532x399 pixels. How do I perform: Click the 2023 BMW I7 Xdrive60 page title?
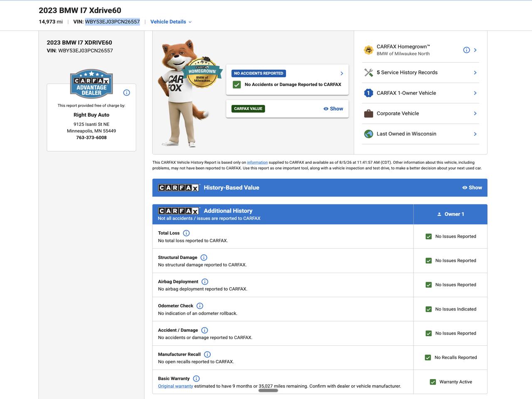point(80,10)
